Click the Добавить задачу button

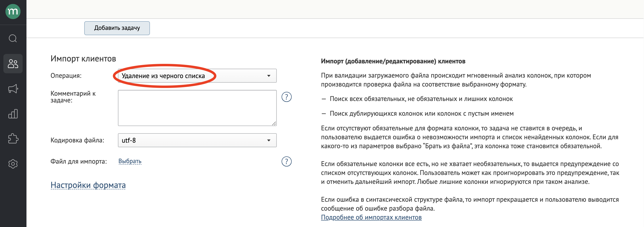tap(117, 28)
